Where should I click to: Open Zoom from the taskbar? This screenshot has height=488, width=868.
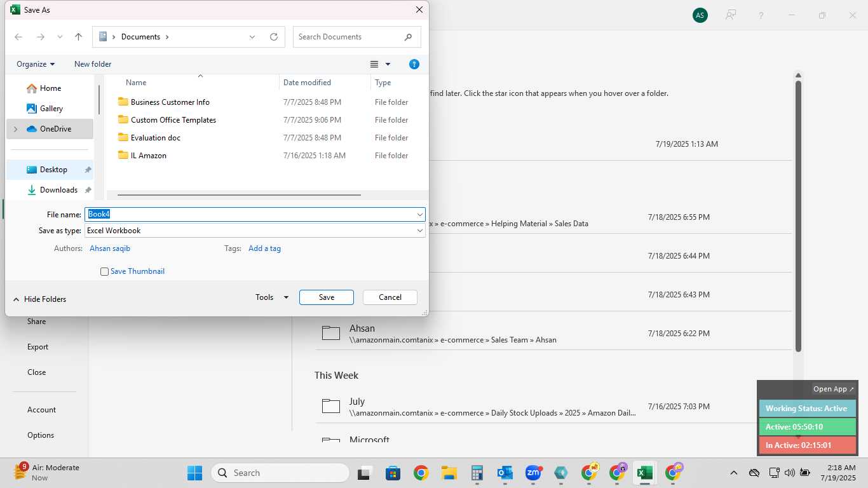click(x=533, y=473)
